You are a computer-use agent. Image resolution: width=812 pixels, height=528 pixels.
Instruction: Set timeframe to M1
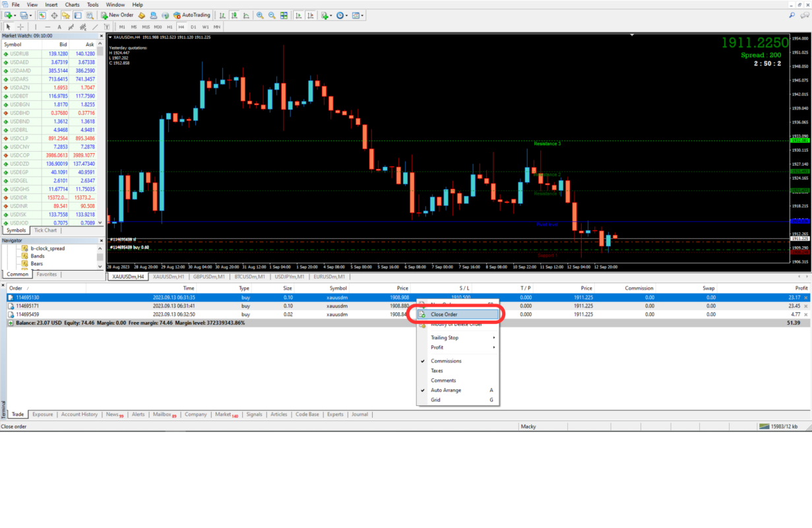tap(122, 27)
